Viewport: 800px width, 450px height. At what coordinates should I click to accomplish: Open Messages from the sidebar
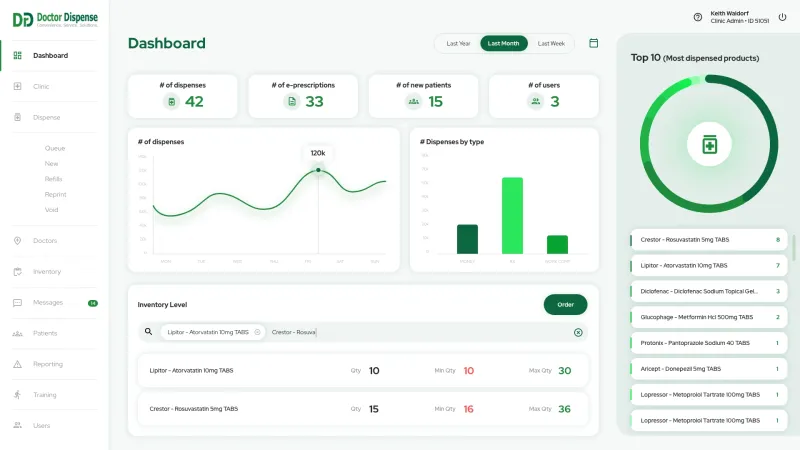(x=48, y=302)
